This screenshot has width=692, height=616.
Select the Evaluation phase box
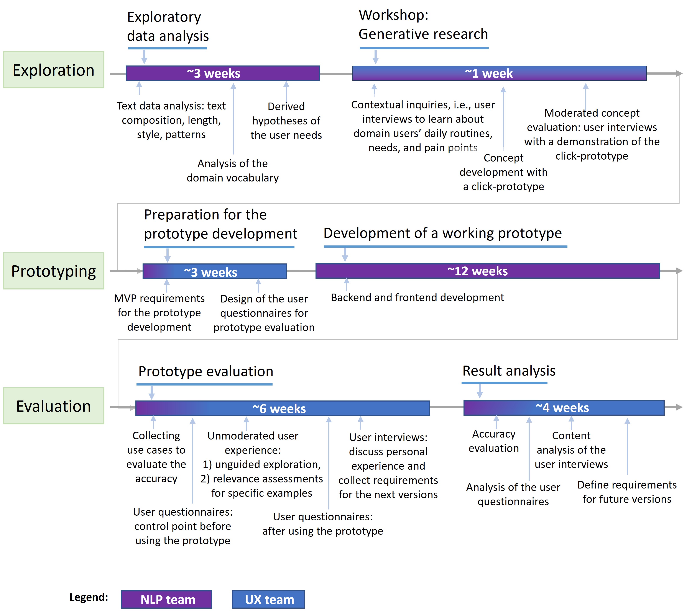[x=54, y=406]
